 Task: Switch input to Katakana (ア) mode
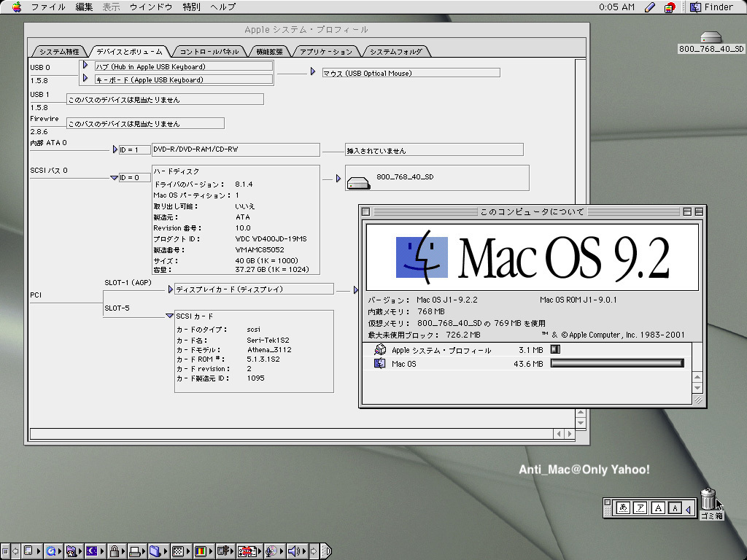[640, 508]
